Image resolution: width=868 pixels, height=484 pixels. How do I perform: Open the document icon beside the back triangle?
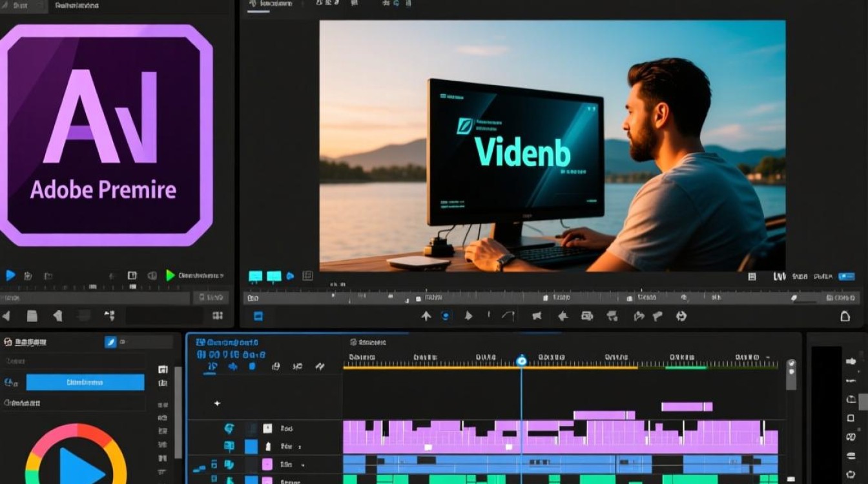tap(32, 316)
